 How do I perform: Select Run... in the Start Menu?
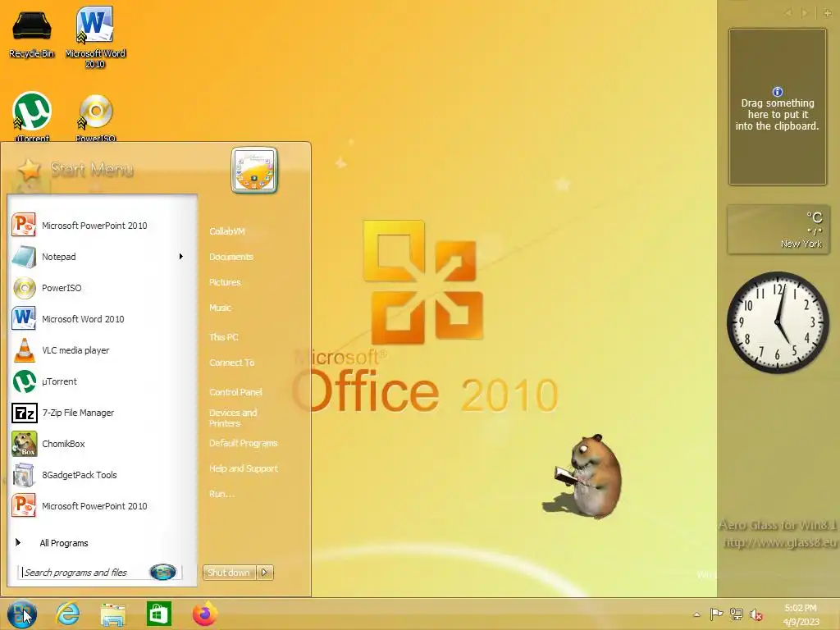[x=221, y=494]
